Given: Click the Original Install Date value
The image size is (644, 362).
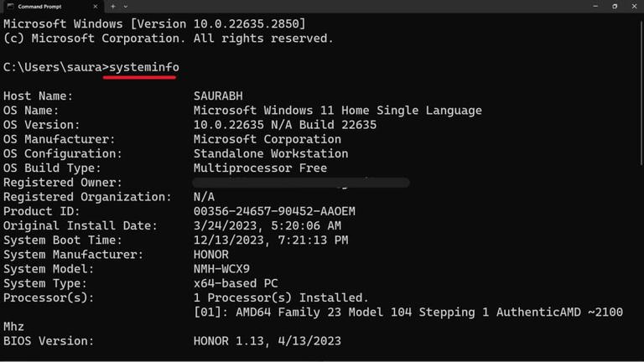Looking at the screenshot, I should pyautogui.click(x=267, y=225).
